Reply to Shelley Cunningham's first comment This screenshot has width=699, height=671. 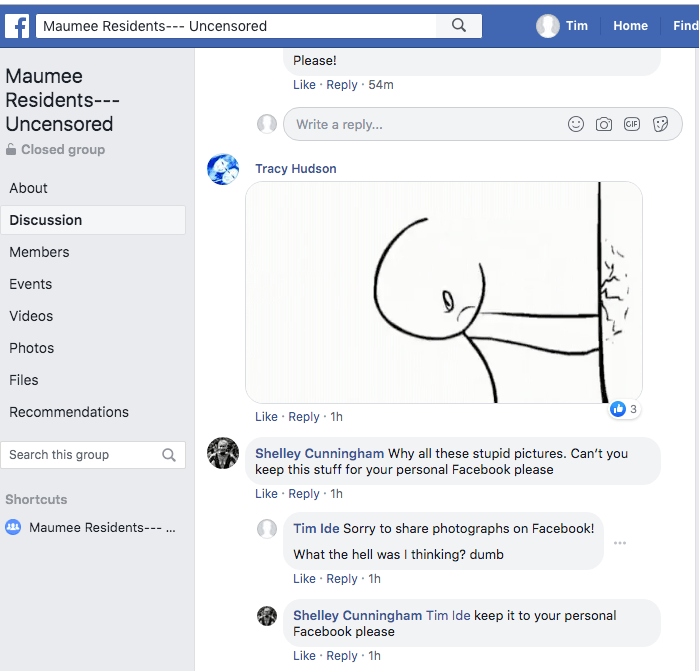pos(304,494)
